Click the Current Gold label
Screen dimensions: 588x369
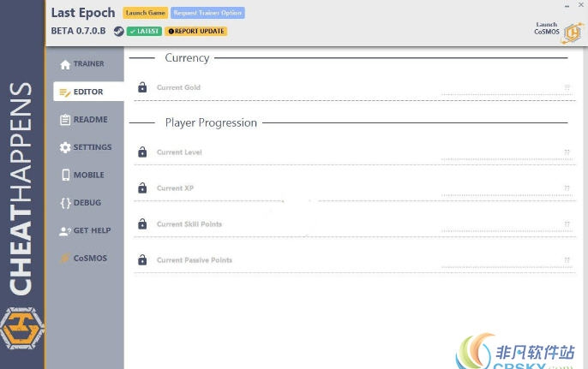tap(178, 87)
